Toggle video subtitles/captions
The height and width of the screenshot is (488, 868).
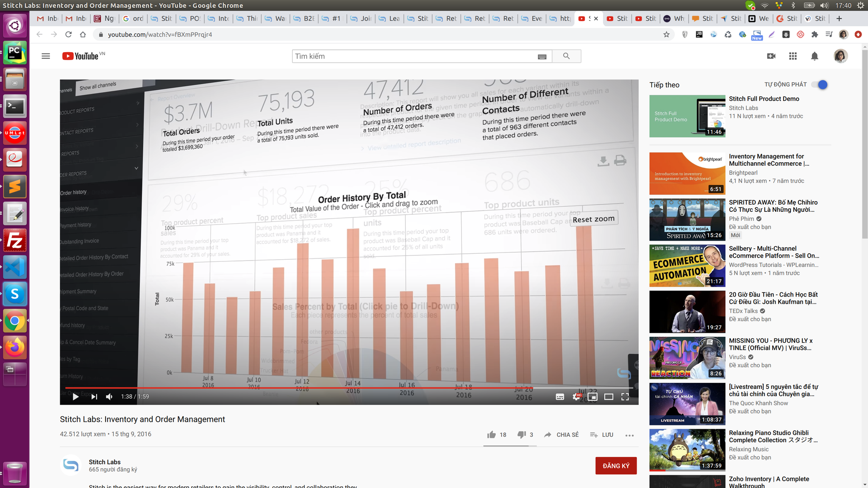(x=560, y=396)
